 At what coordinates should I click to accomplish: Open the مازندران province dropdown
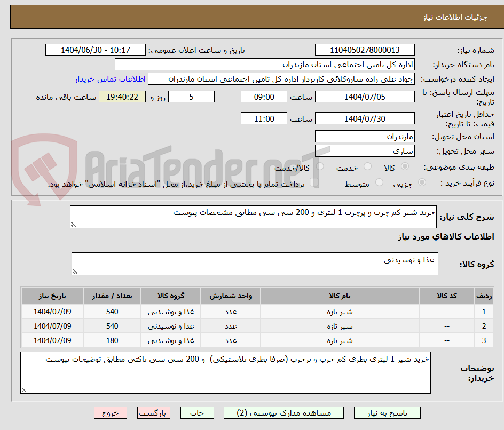click(x=365, y=136)
